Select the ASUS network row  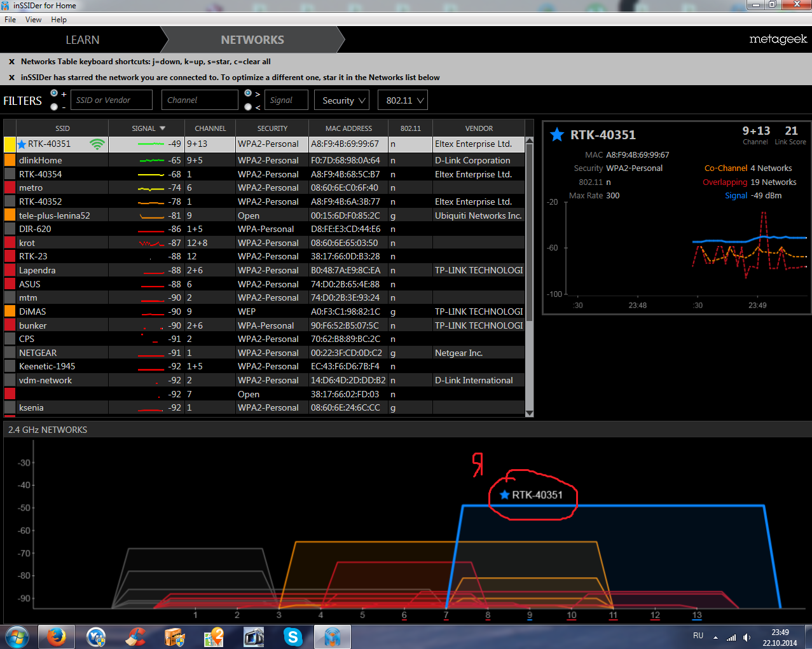tap(265, 284)
